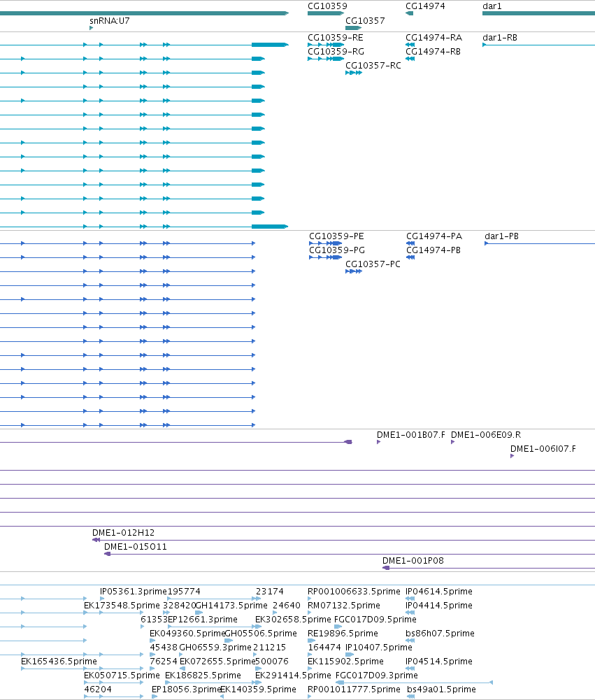The image size is (595, 700).
Task: Select EST GH06559.3prime
Action: (x=215, y=648)
